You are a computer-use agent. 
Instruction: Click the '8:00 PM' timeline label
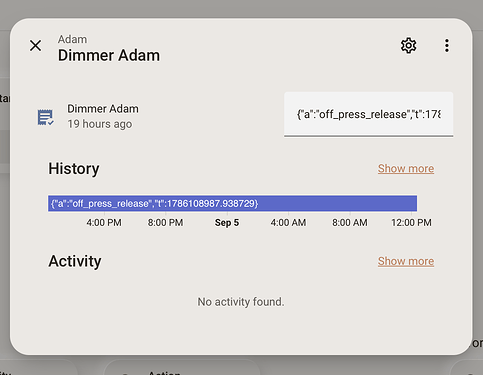click(165, 223)
